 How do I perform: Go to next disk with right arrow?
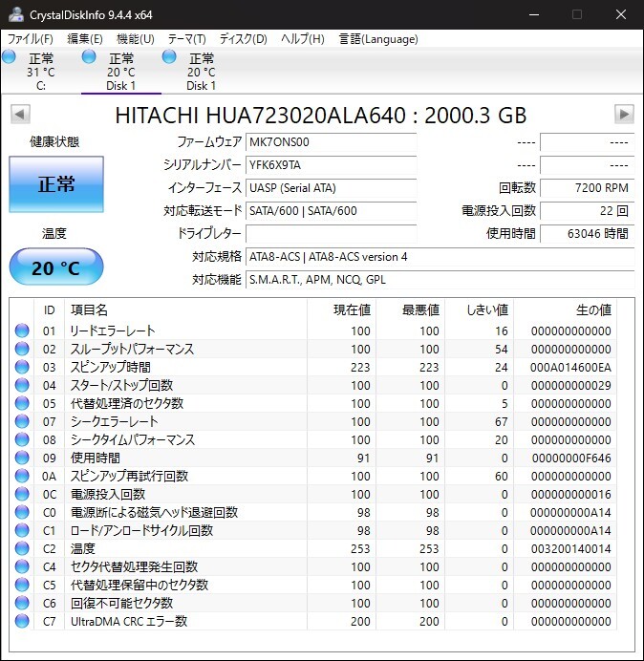[624, 115]
